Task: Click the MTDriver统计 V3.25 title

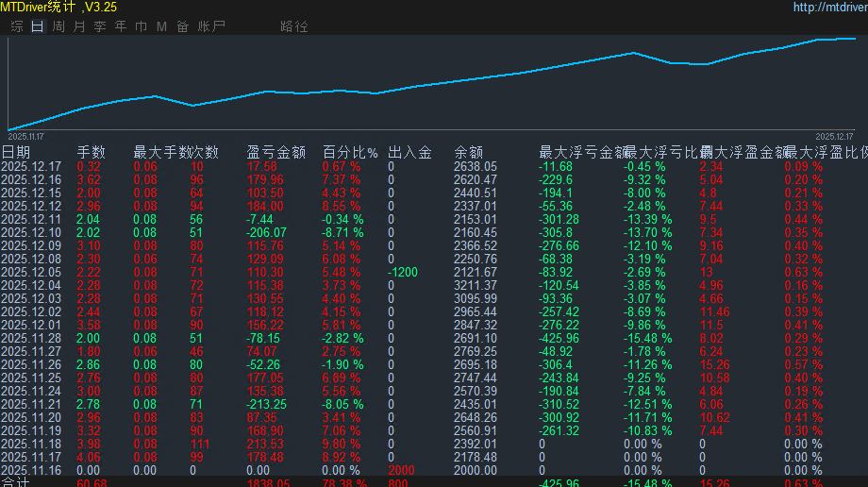Action: point(58,8)
